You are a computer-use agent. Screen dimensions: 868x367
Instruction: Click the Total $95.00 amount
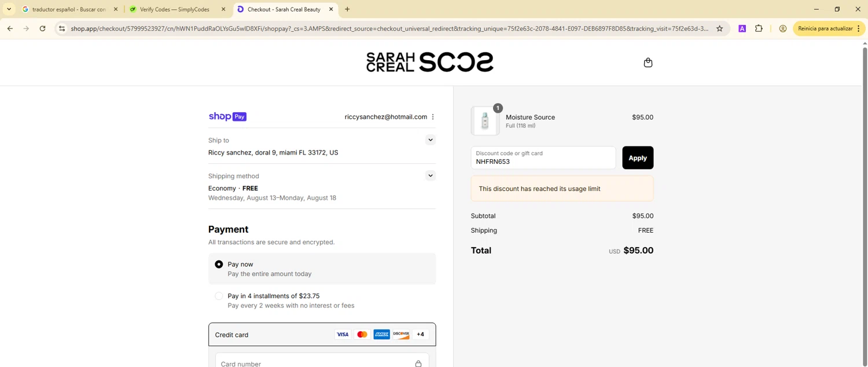(638, 251)
